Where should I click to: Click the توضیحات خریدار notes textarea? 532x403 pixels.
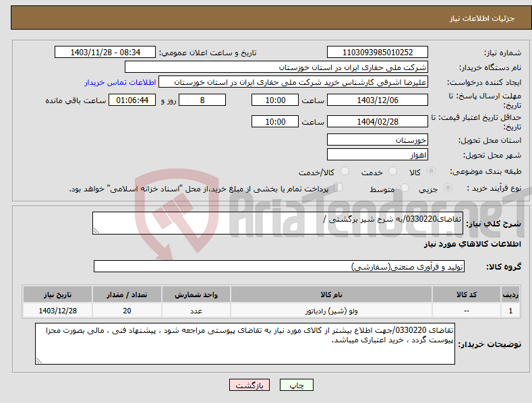[x=245, y=344]
